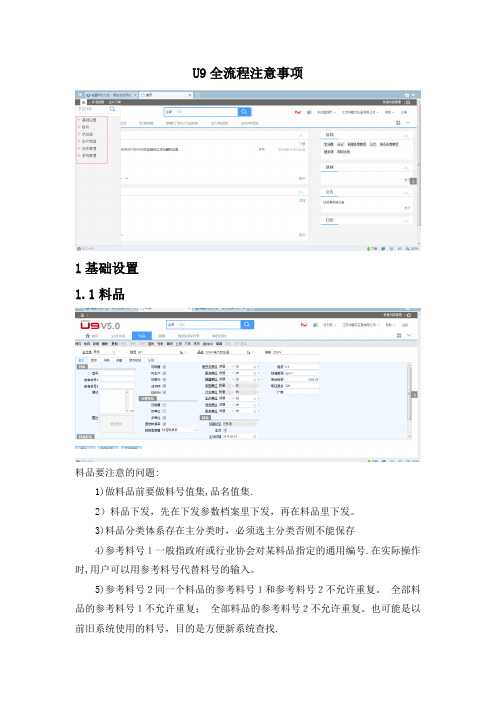This screenshot has height=702, width=496.
Task: Click the side panel arrow on item form
Action: [x=415, y=394]
